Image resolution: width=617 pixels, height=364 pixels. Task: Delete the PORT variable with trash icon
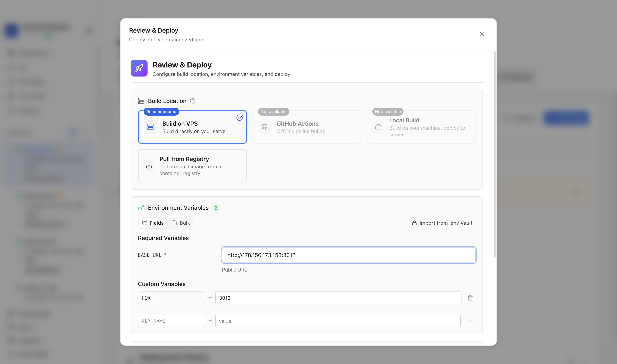click(x=470, y=298)
